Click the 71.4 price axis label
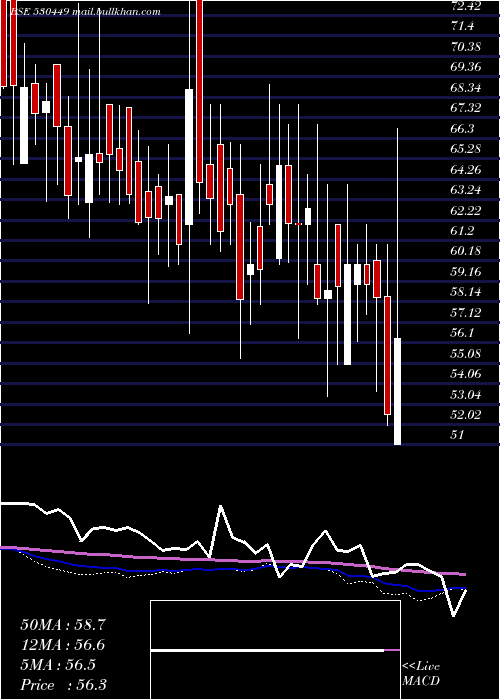This screenshot has height=700, width=500. [x=462, y=26]
